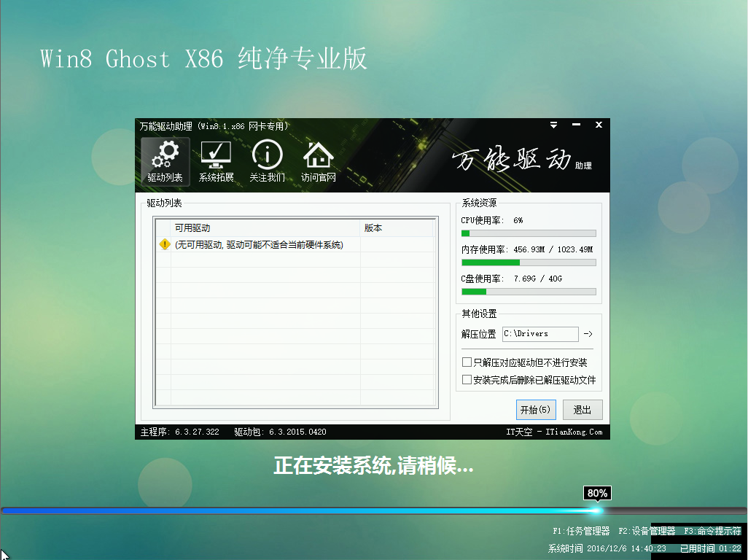
Task: Enable 只解压对应驱动但不进行安装 option
Action: 467,362
